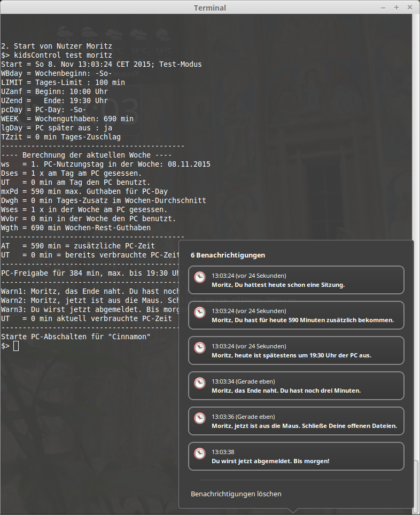Click line 'lgDay = PC später aus : ja'
The height and width of the screenshot is (515, 420).
pyautogui.click(x=57, y=128)
